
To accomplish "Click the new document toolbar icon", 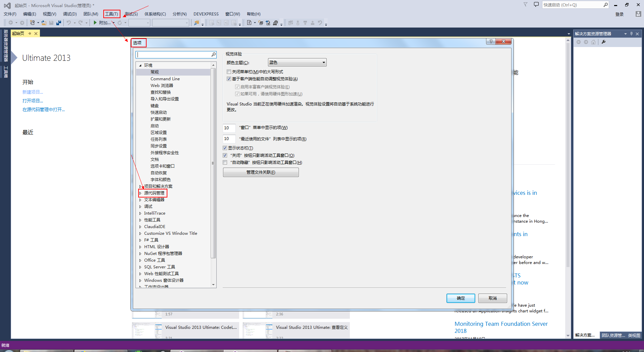I will pyautogui.click(x=249, y=23).
